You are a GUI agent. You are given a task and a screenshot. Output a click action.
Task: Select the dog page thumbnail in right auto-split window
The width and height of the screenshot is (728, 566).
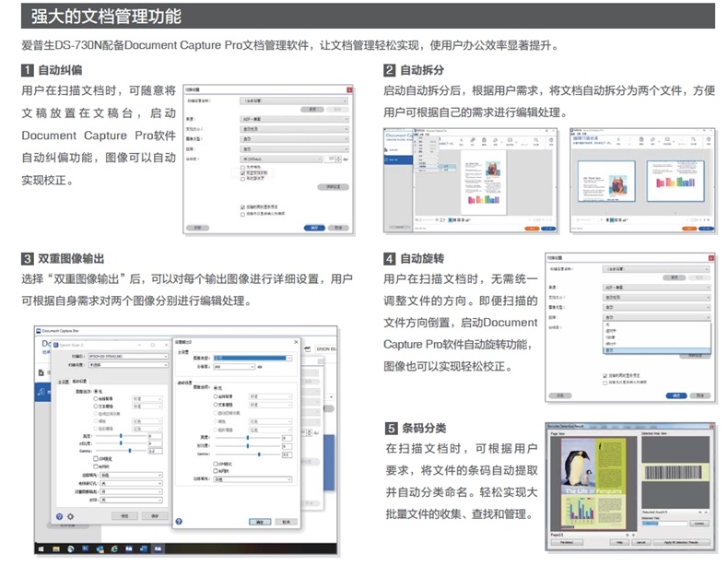tap(605, 182)
